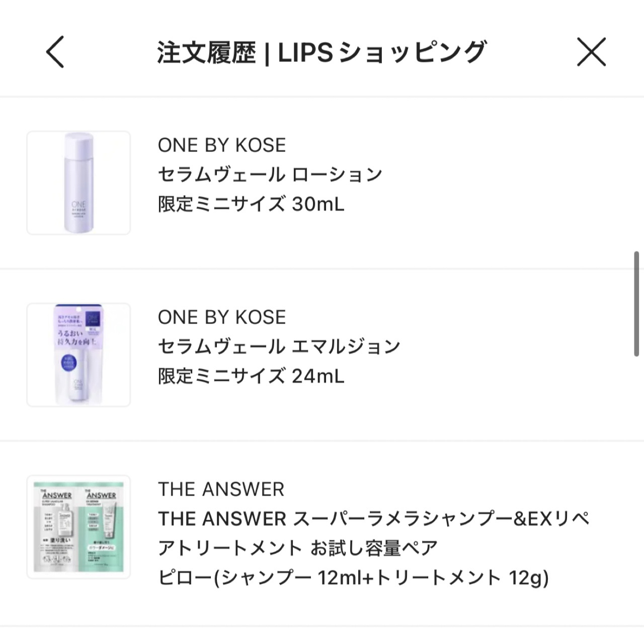This screenshot has height=644, width=644.
Task: Close the order history page with X
Action: pyautogui.click(x=591, y=52)
